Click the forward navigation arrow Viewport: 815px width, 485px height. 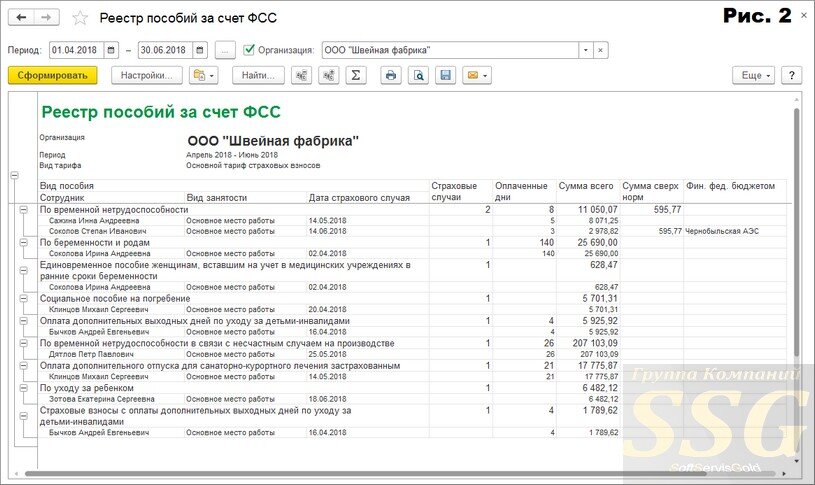[47, 17]
